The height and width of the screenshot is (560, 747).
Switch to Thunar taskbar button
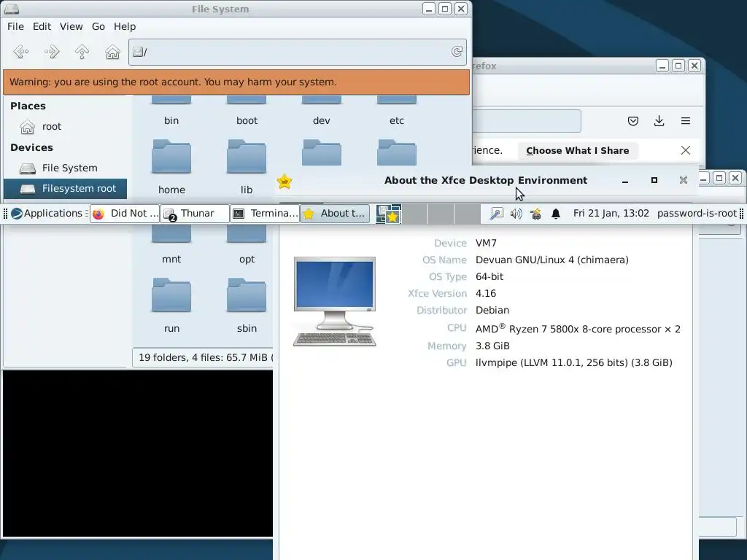click(195, 214)
